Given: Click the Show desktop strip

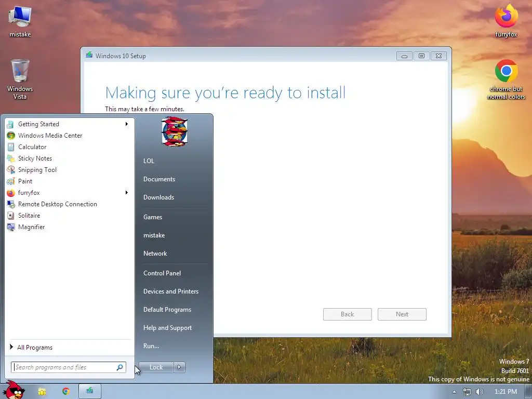Looking at the screenshot, I should (528, 392).
